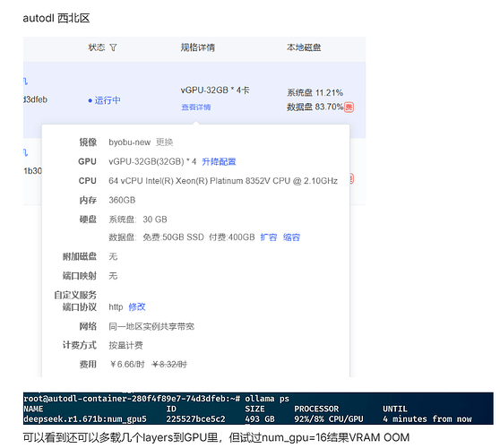Click 系统盘 11.21% usage text
The image size is (500, 448).
(x=315, y=93)
